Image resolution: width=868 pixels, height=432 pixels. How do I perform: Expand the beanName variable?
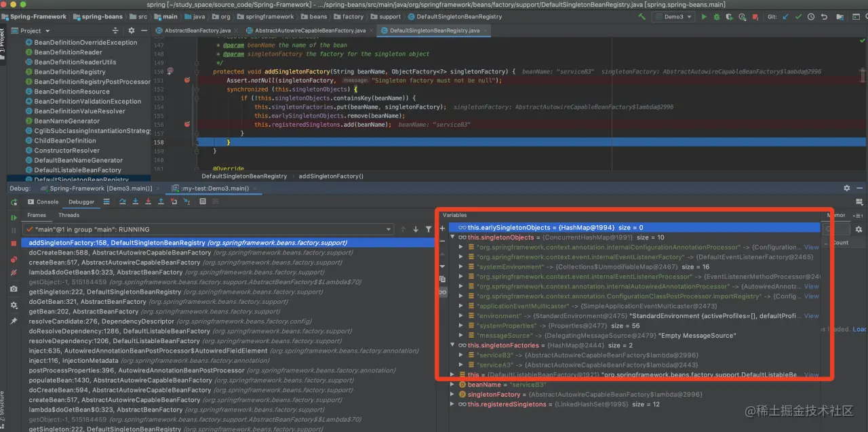pos(452,385)
